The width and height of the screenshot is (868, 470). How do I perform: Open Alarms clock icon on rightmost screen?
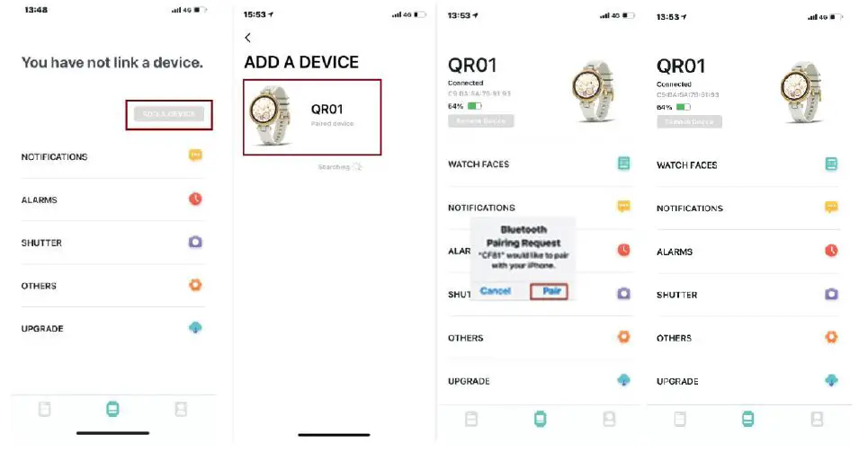click(x=831, y=251)
